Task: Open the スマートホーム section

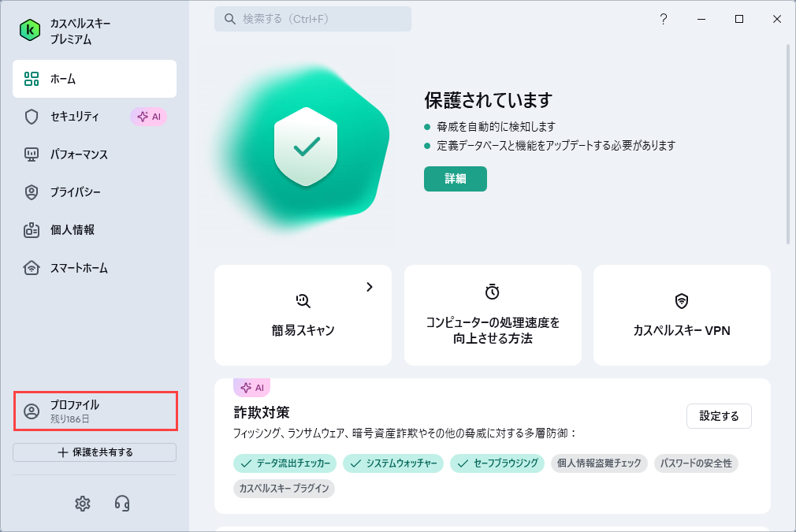Action: [x=95, y=268]
